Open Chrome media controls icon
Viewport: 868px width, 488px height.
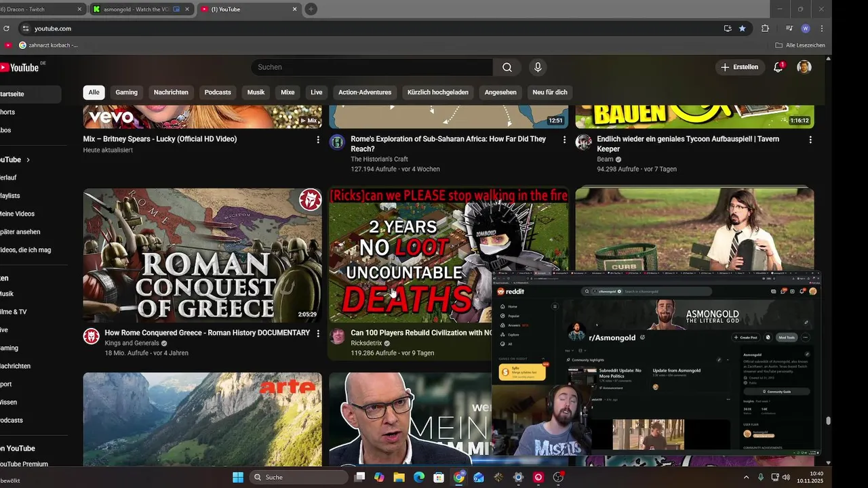click(x=789, y=28)
